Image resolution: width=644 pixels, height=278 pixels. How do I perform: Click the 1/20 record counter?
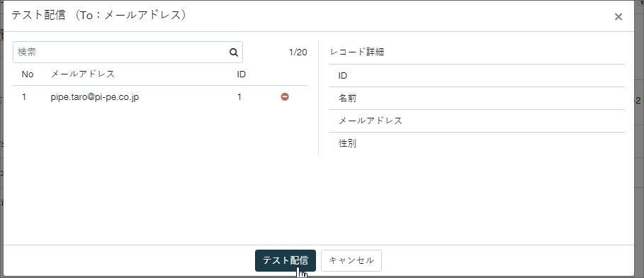pyautogui.click(x=298, y=52)
